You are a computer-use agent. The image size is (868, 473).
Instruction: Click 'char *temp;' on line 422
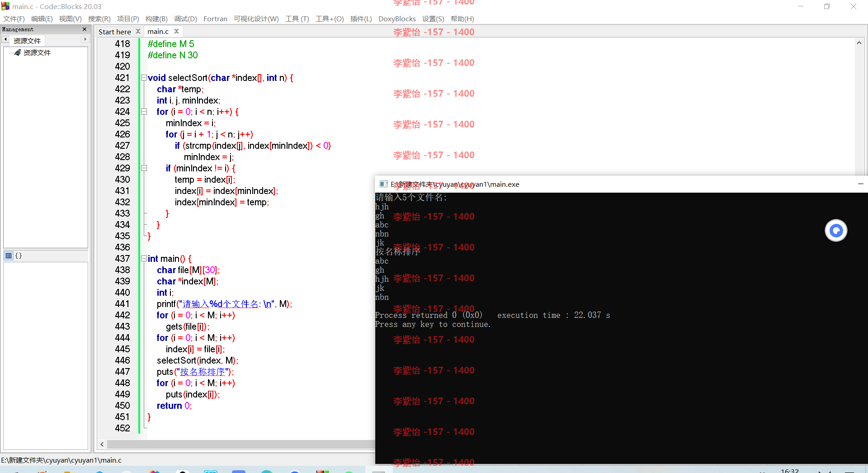180,89
